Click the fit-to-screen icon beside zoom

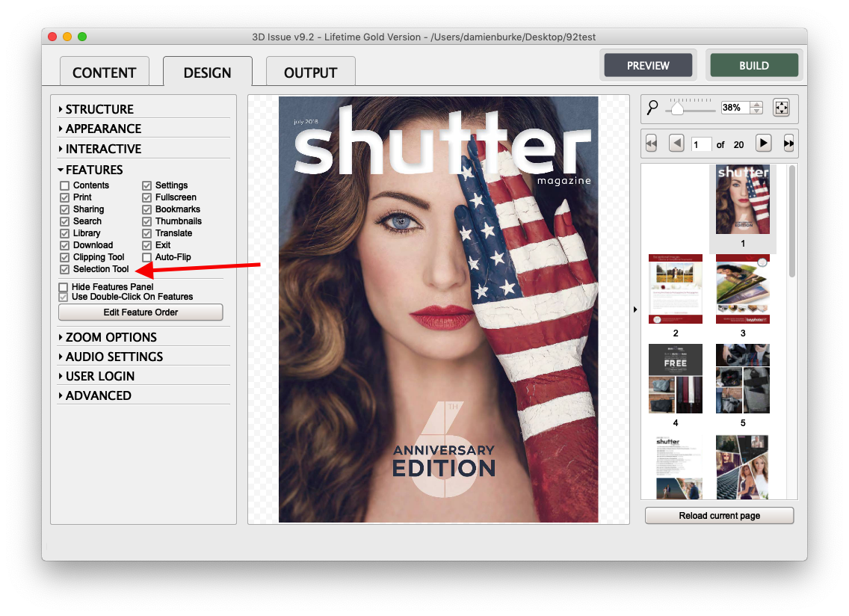pos(782,108)
